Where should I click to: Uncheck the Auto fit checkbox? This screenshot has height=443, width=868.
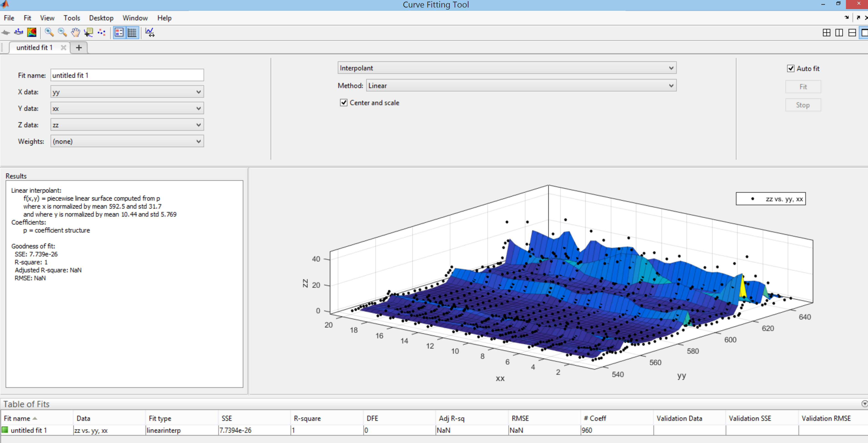pos(790,68)
